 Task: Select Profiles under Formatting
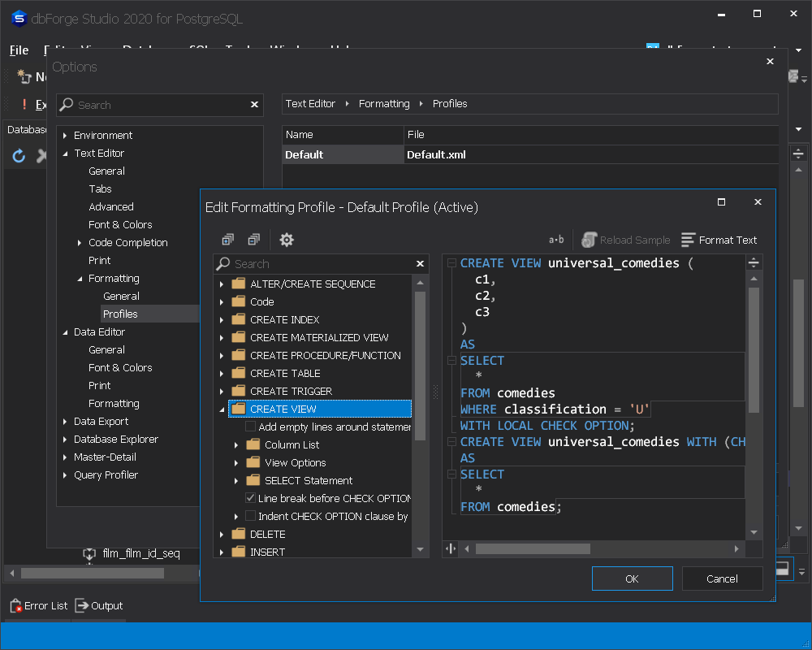(x=120, y=314)
